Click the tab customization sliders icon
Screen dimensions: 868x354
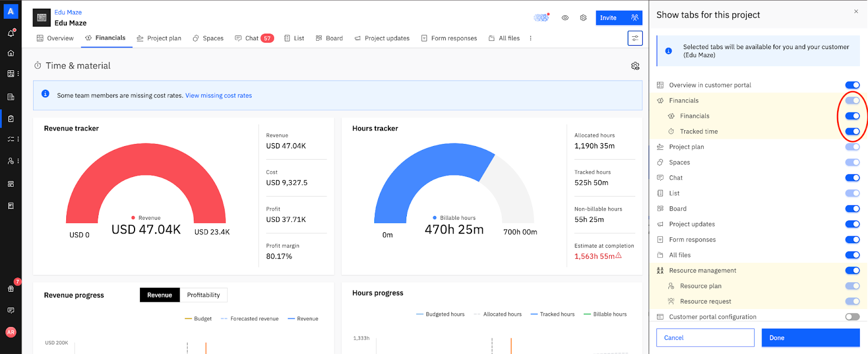click(635, 38)
